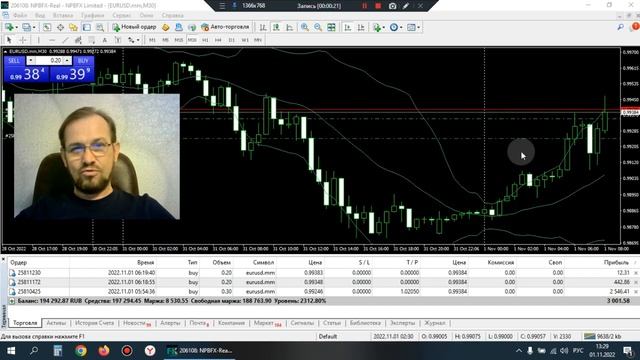Zoom out of the chart
The width and height of the screenshot is (640, 360).
318,27
